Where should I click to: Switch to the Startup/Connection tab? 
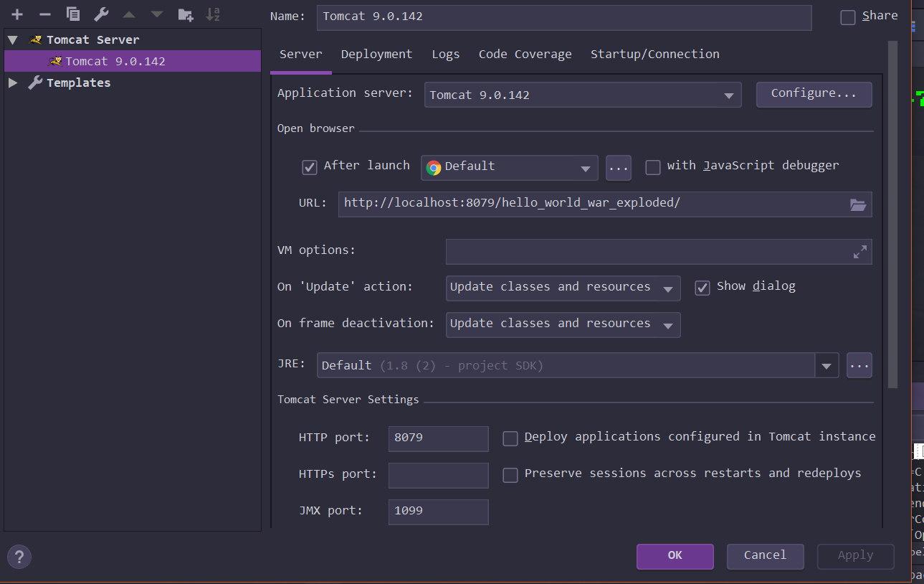coord(655,55)
